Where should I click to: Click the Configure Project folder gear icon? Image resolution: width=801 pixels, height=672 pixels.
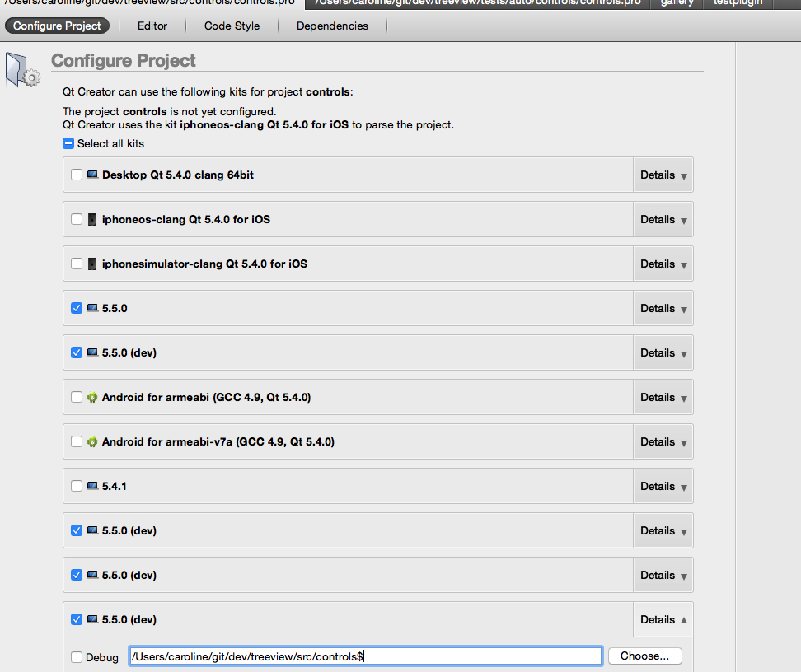(x=21, y=69)
